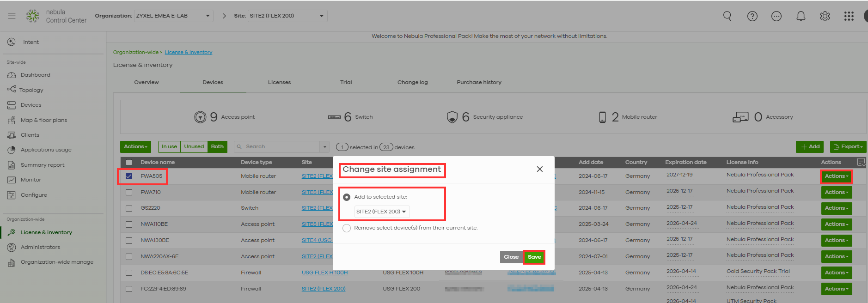Open the table column settings icon
This screenshot has width=868, height=303.
click(x=861, y=162)
